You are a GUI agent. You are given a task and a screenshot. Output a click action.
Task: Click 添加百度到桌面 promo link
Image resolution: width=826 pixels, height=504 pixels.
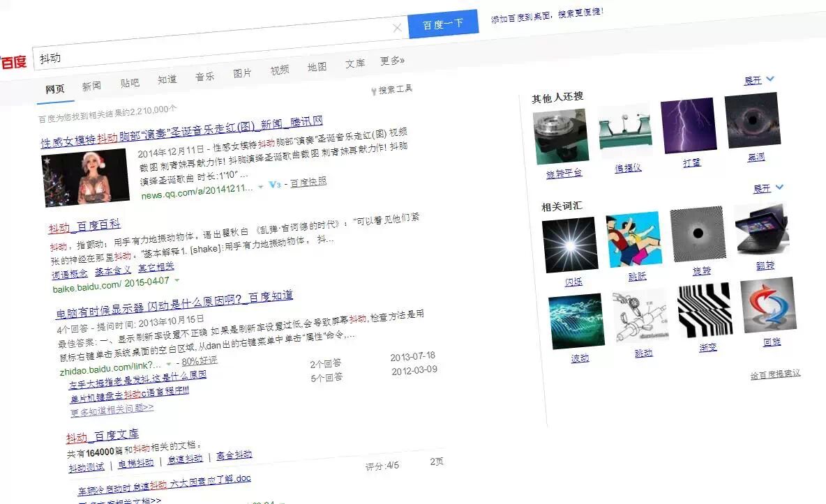click(x=547, y=15)
